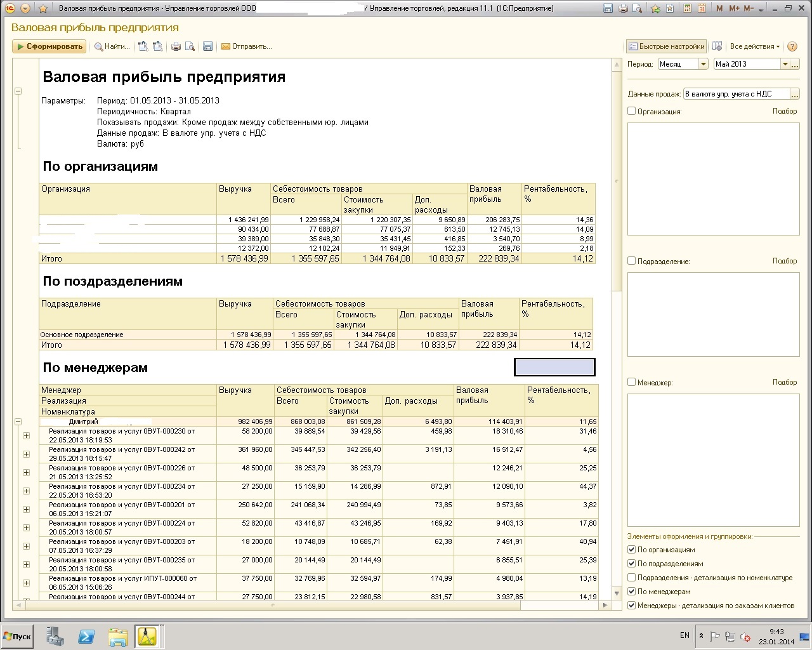Tick the Менеджер filter checkbox

(631, 382)
